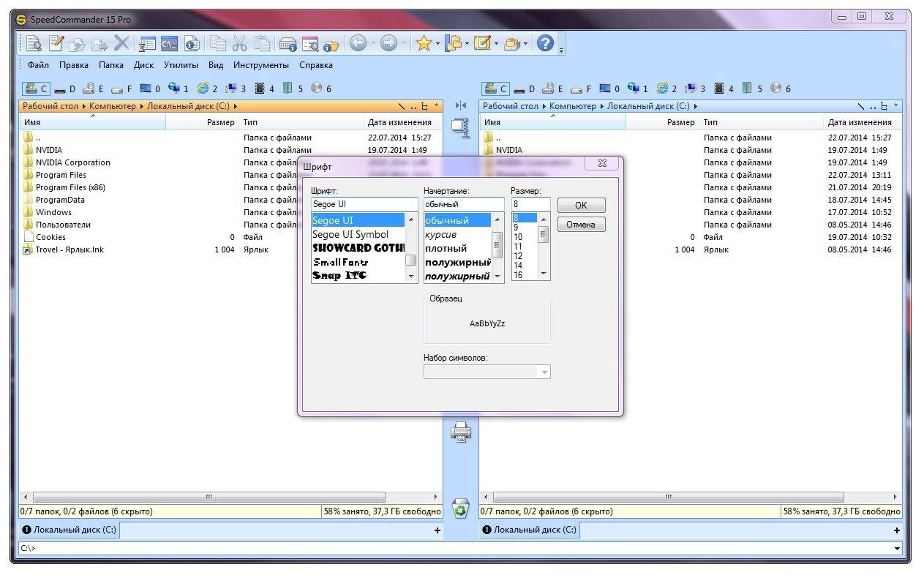This screenshot has width=924, height=578.
Task: Click the recycle bin icon between panels
Action: coord(461,507)
